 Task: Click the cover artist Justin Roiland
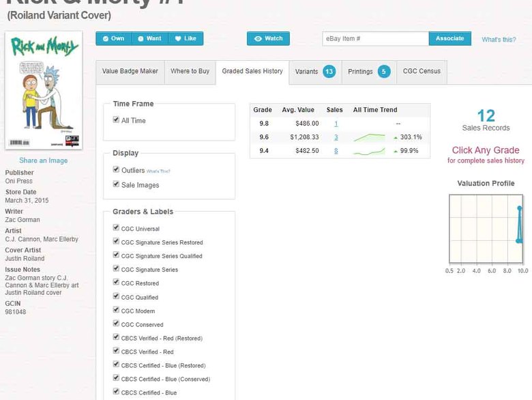click(x=25, y=259)
